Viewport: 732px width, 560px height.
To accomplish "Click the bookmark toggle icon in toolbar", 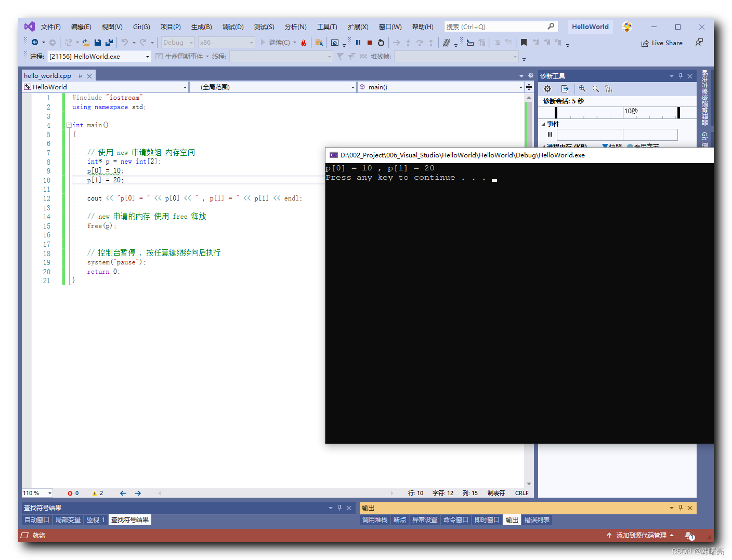I will 524,43.
